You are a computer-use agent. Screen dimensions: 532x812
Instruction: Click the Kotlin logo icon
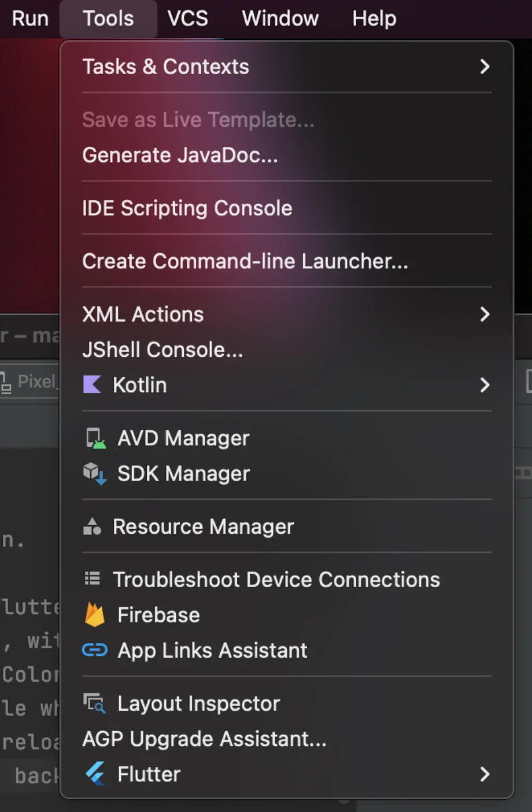click(x=92, y=385)
